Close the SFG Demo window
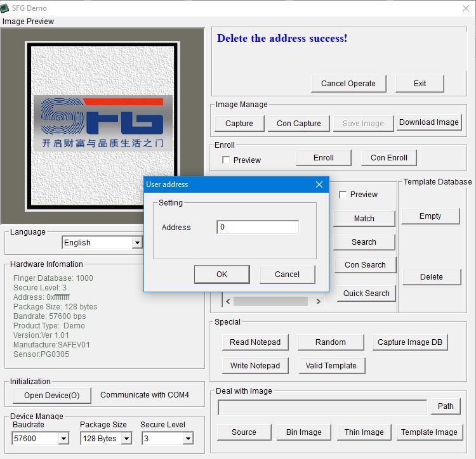The height and width of the screenshot is (459, 476). pos(466,8)
